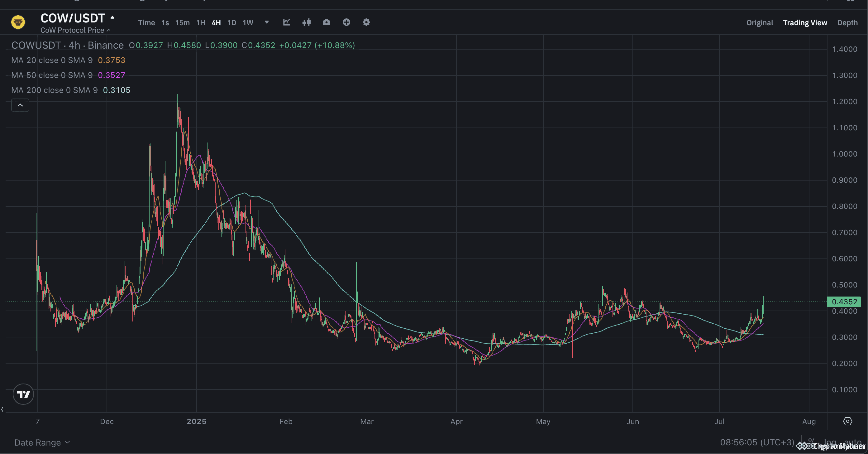Viewport: 868px width, 454px height.
Task: Open the hexagon settings icon below price axis
Action: 847,421
